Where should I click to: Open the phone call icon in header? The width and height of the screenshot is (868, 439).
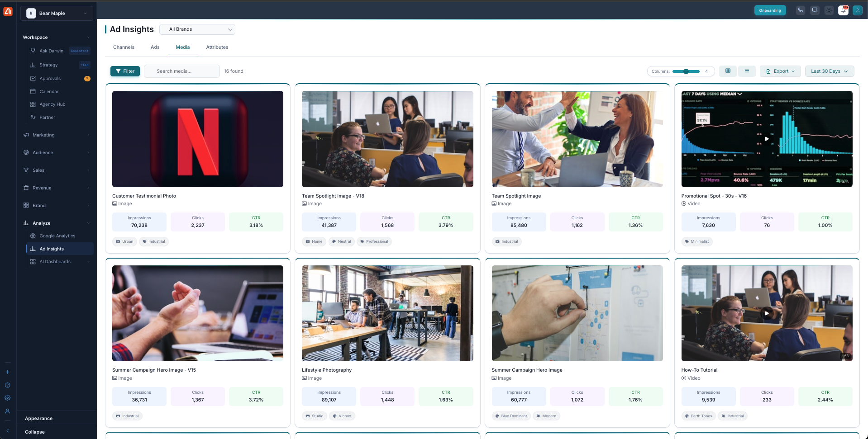click(x=800, y=10)
